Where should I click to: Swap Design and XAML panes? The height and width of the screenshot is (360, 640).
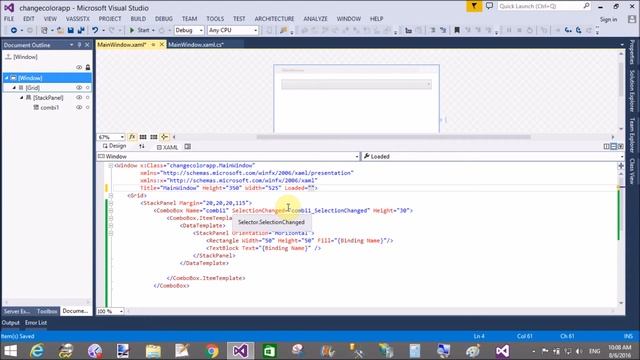point(142,147)
